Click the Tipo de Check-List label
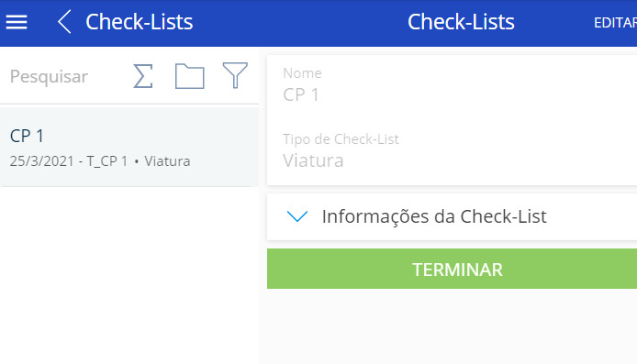Screen dimensions: 637x364 click(341, 139)
